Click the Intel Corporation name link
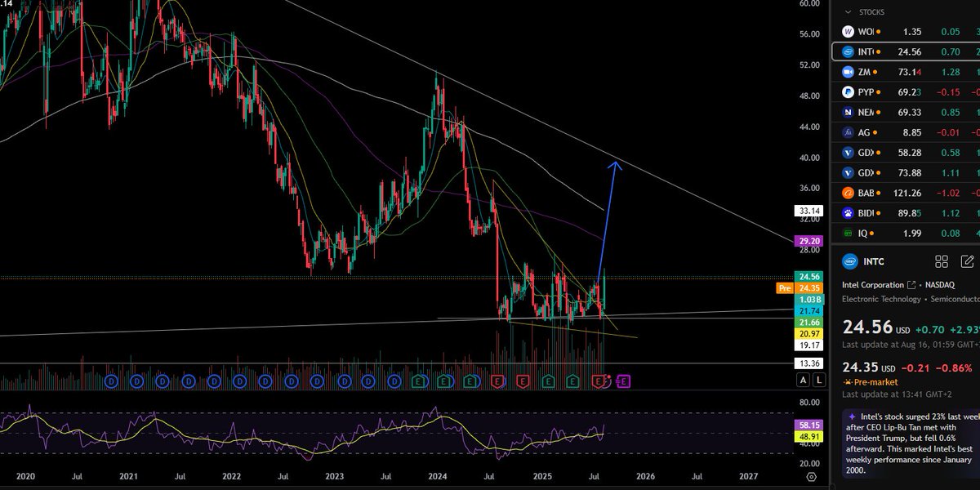The width and height of the screenshot is (980, 490). pyautogui.click(x=874, y=285)
